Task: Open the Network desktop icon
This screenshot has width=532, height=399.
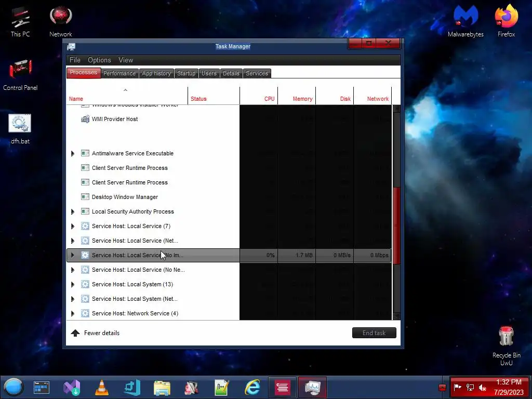Action: pyautogui.click(x=60, y=21)
